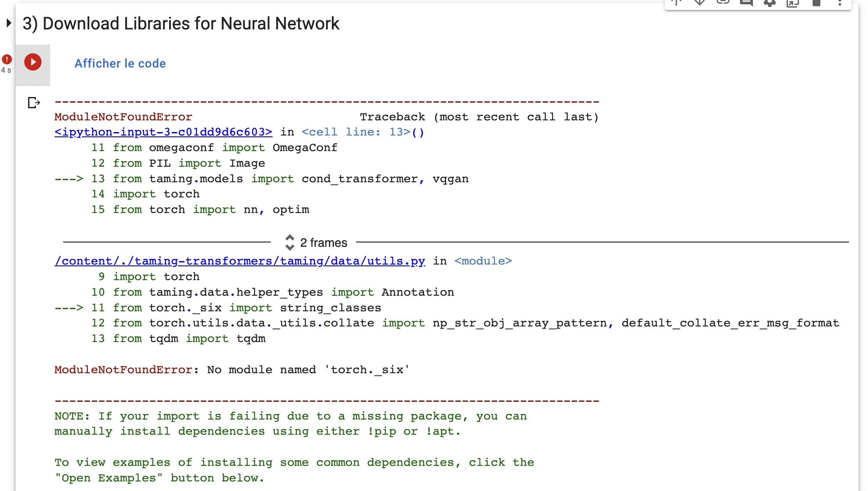This screenshot has width=868, height=491.
Task: Run the failing code cell
Action: pyautogui.click(x=33, y=62)
